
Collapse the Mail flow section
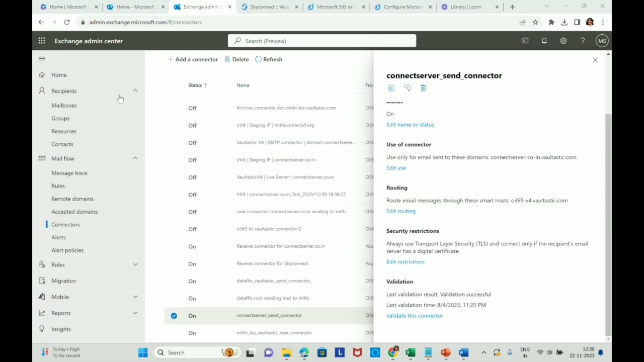(135, 158)
